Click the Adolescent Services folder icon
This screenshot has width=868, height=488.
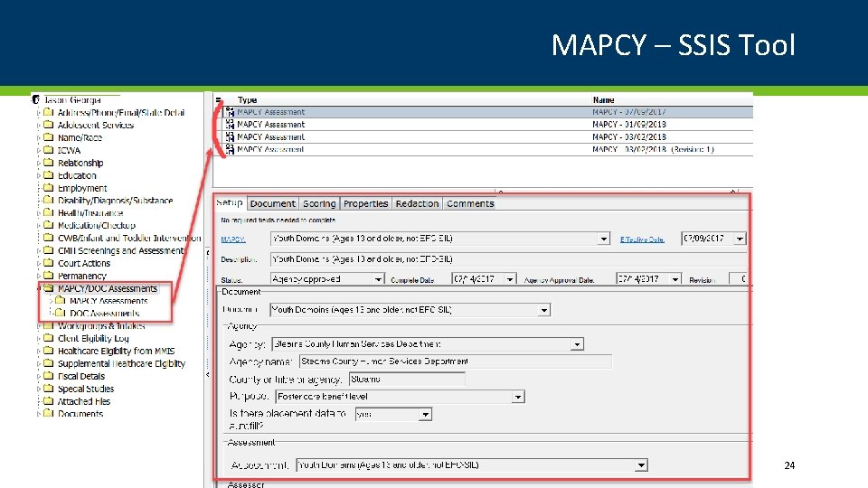49,125
